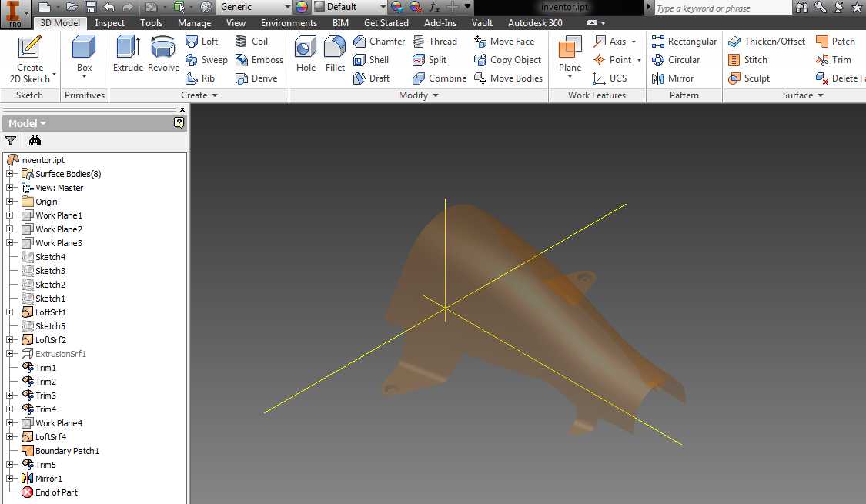Select the Chamfer tool
Viewport: 866px width, 504px height.
pyautogui.click(x=379, y=42)
